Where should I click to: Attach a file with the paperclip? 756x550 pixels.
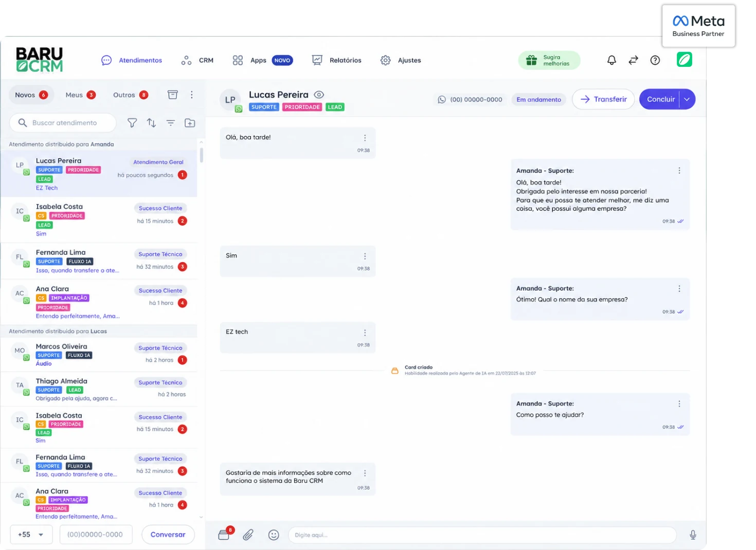[x=248, y=535]
